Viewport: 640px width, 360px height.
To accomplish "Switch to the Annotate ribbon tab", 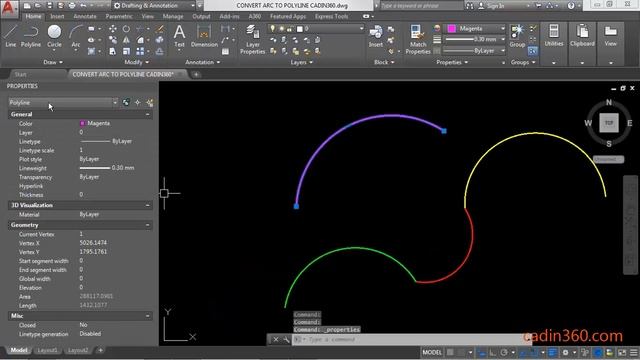I will (x=85, y=17).
